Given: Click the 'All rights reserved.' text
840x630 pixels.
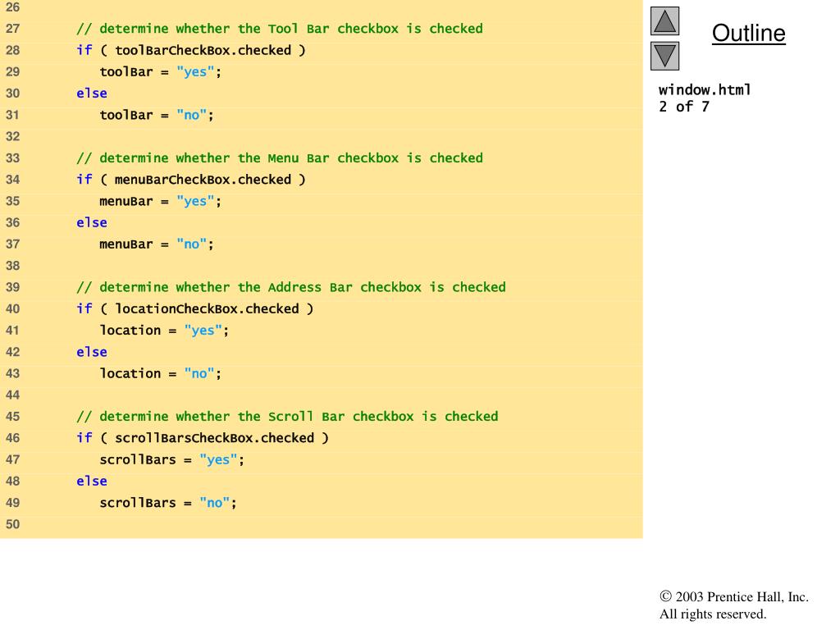Looking at the screenshot, I should click(x=713, y=614).
